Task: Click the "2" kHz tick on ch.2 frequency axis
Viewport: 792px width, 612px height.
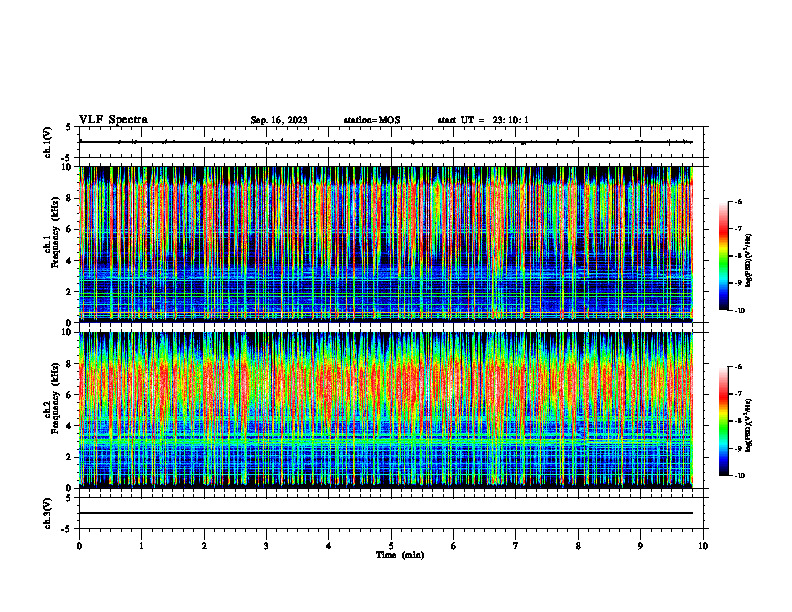Action: [x=70, y=457]
